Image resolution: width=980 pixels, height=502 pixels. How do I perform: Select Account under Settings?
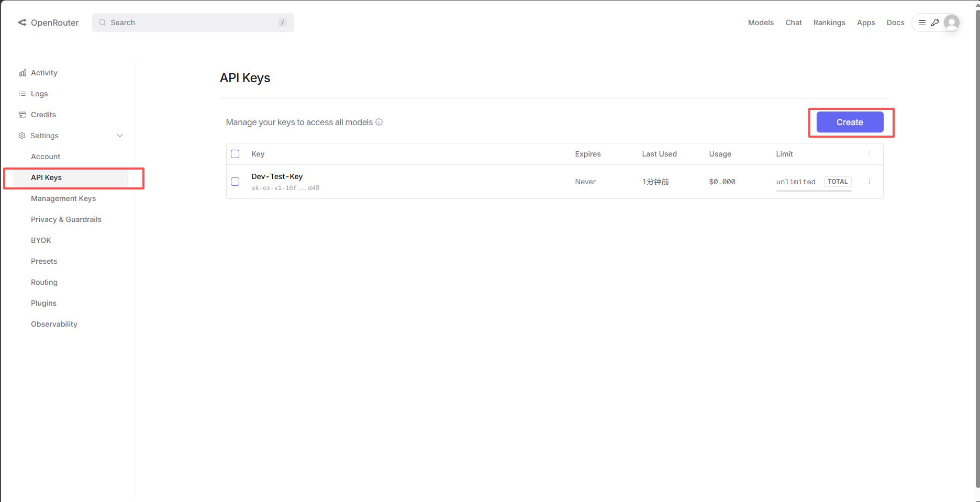point(46,157)
